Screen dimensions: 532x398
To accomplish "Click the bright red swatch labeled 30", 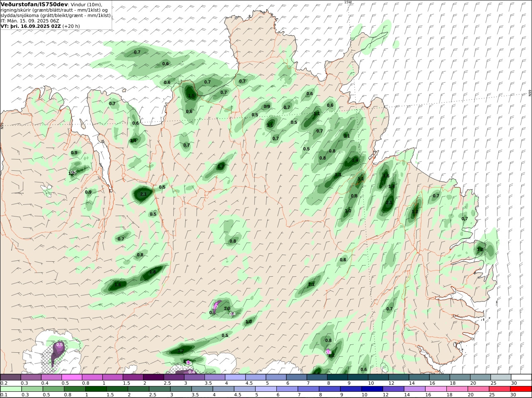I will 521,389.
